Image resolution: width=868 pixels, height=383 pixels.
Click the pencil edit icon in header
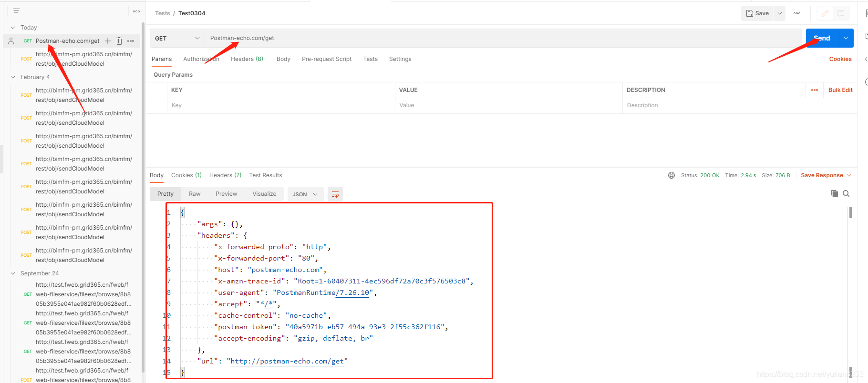[825, 13]
